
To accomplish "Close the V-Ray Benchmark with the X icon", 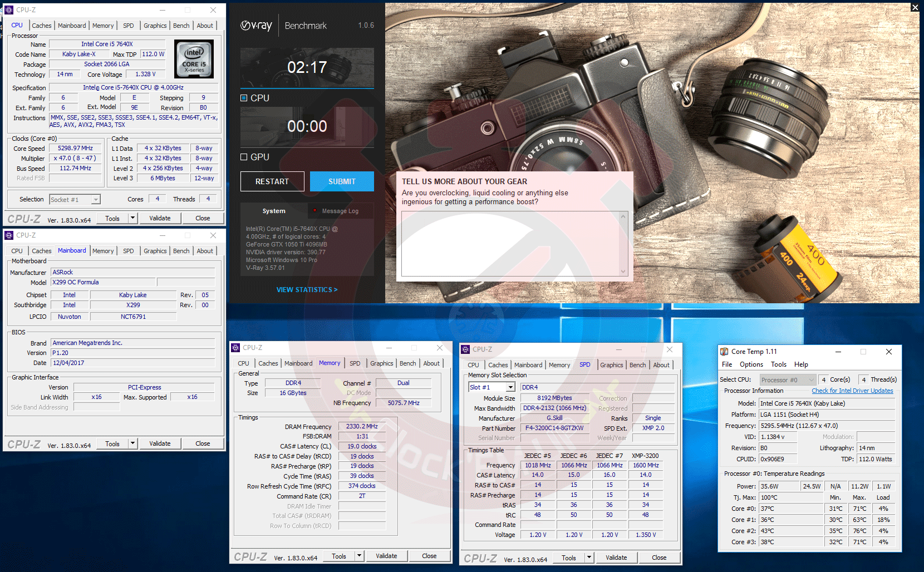I will (915, 7).
